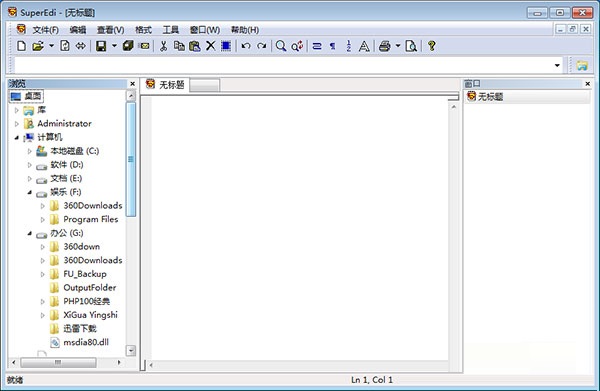The image size is (600, 391).
Task: Delete selection with the X icon
Action: click(210, 46)
